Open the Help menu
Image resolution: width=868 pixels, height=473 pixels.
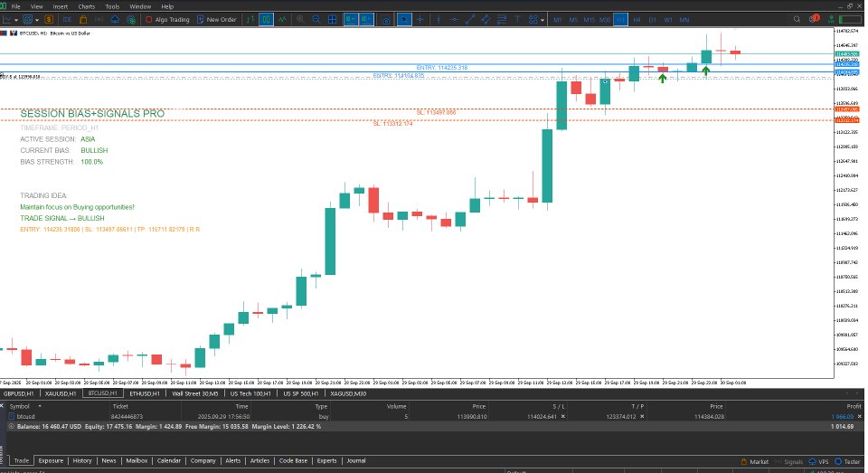pyautogui.click(x=167, y=6)
